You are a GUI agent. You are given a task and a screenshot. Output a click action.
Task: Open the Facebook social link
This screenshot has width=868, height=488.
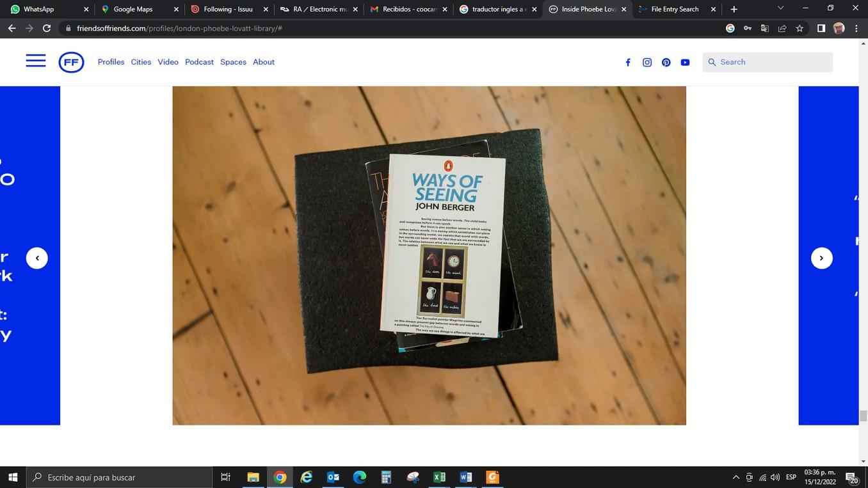pos(628,62)
